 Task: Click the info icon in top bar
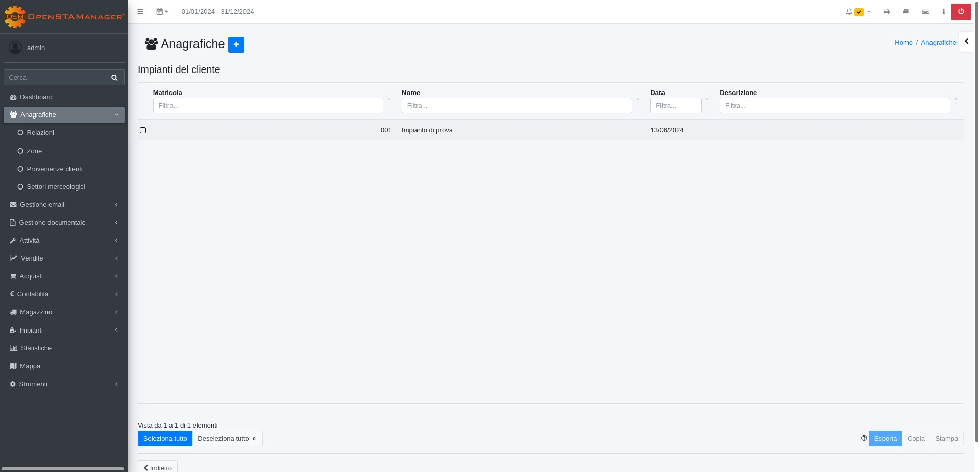[943, 12]
